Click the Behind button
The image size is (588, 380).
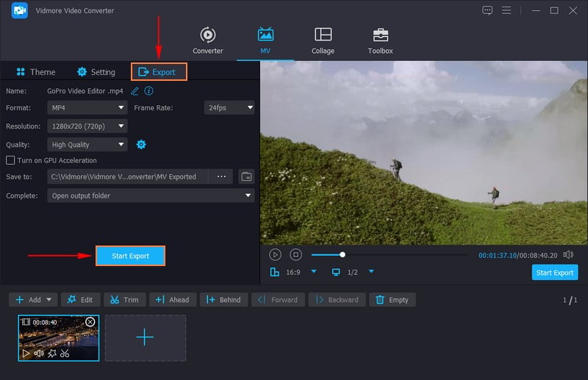[224, 300]
